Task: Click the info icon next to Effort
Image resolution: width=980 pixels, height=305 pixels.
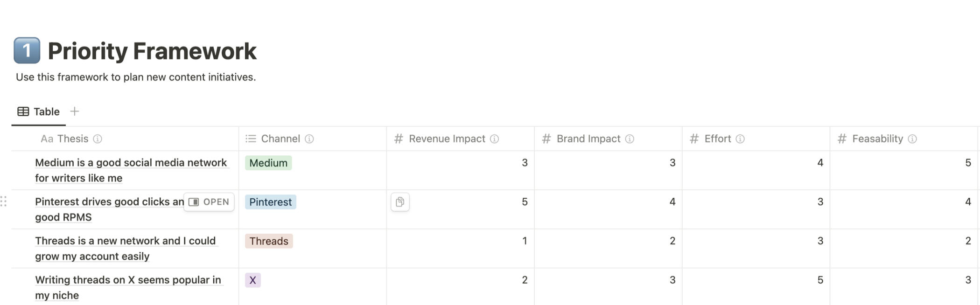Action: point(740,139)
